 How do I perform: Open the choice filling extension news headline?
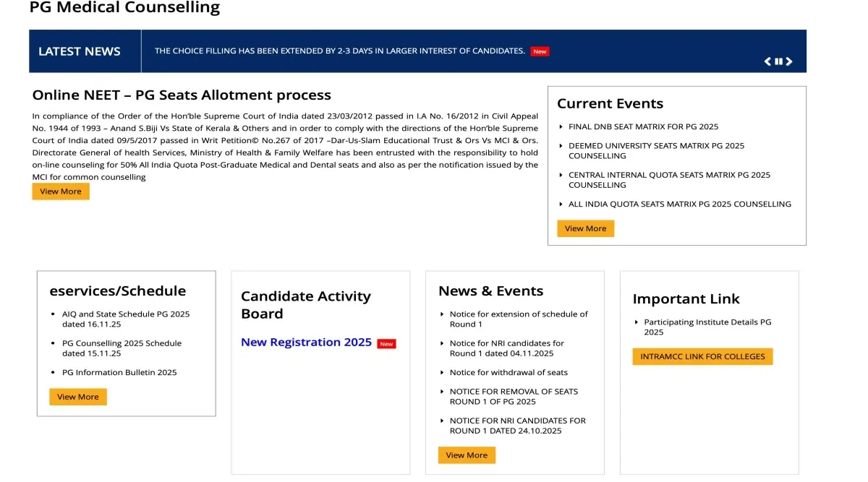coord(339,51)
